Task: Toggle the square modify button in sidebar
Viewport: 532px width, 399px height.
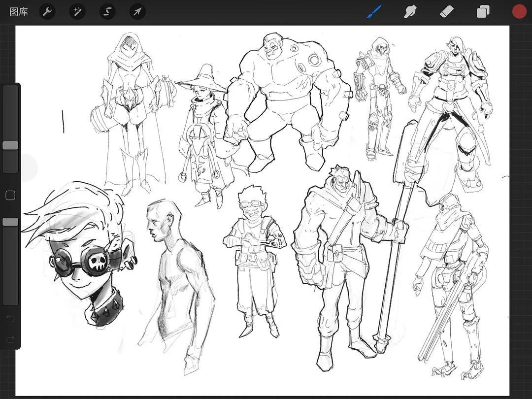Action: [10, 196]
